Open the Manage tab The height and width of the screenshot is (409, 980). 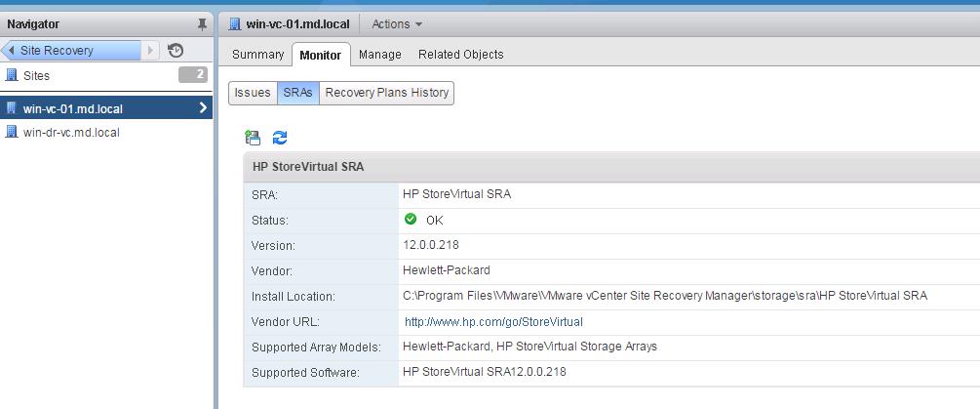(380, 55)
